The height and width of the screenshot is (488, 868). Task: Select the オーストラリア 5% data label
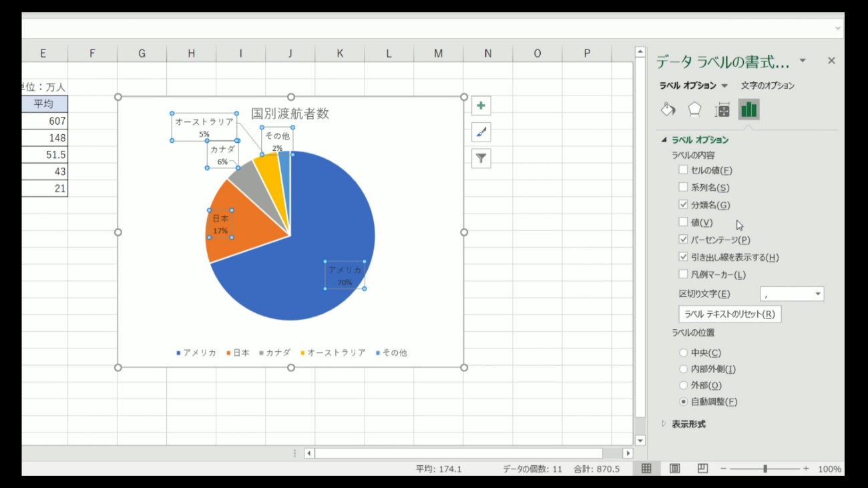(x=204, y=127)
